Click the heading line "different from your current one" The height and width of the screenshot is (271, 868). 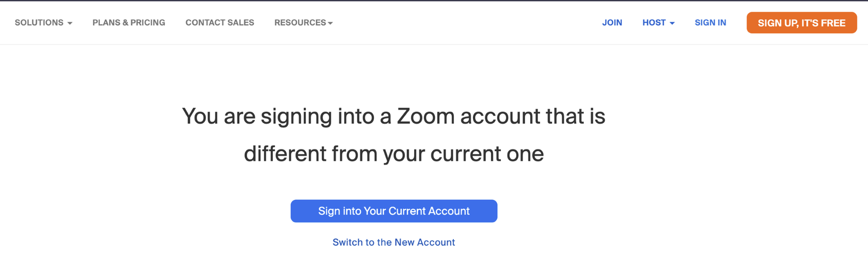(393, 154)
